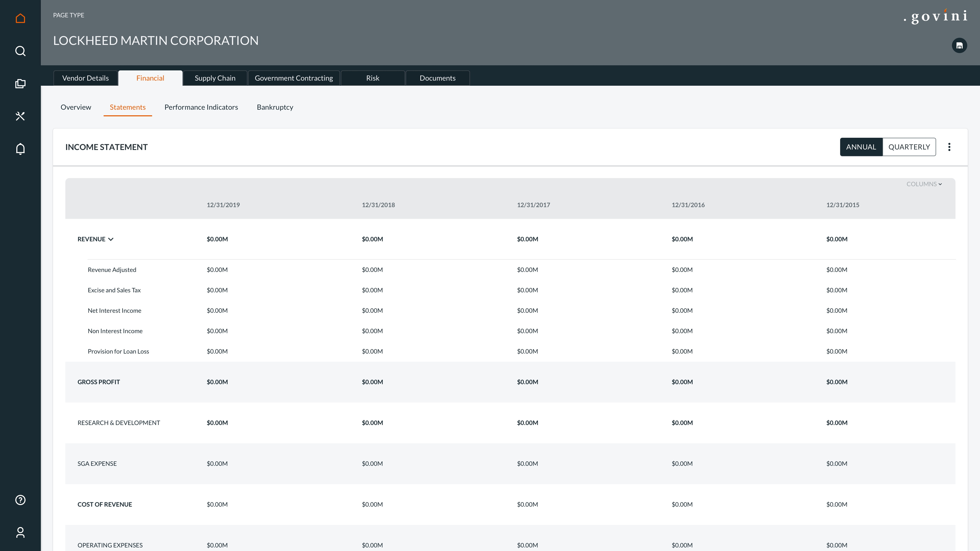Open the user profile icon

pyautogui.click(x=20, y=532)
